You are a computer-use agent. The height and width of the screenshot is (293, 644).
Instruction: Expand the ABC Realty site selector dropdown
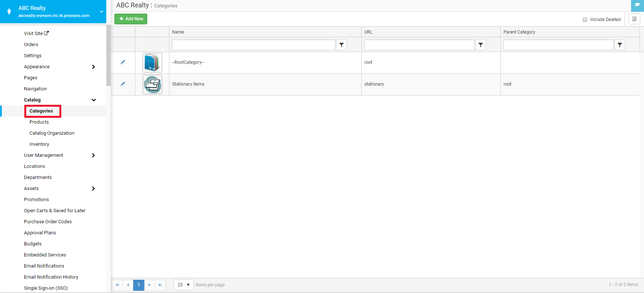[x=101, y=11]
